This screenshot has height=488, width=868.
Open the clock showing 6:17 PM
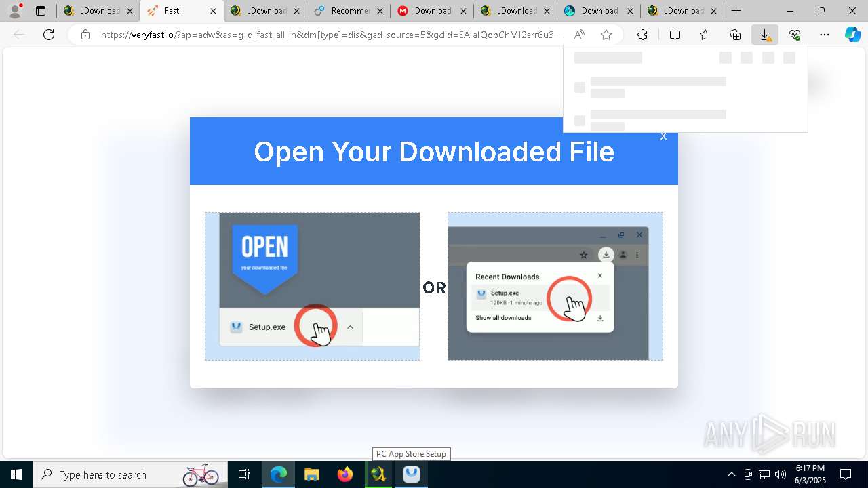(x=810, y=474)
